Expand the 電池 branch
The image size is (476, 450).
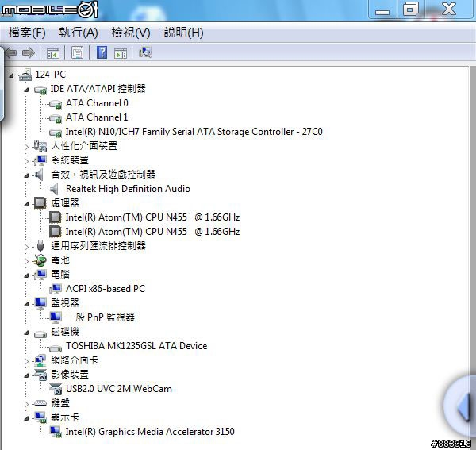(x=26, y=261)
